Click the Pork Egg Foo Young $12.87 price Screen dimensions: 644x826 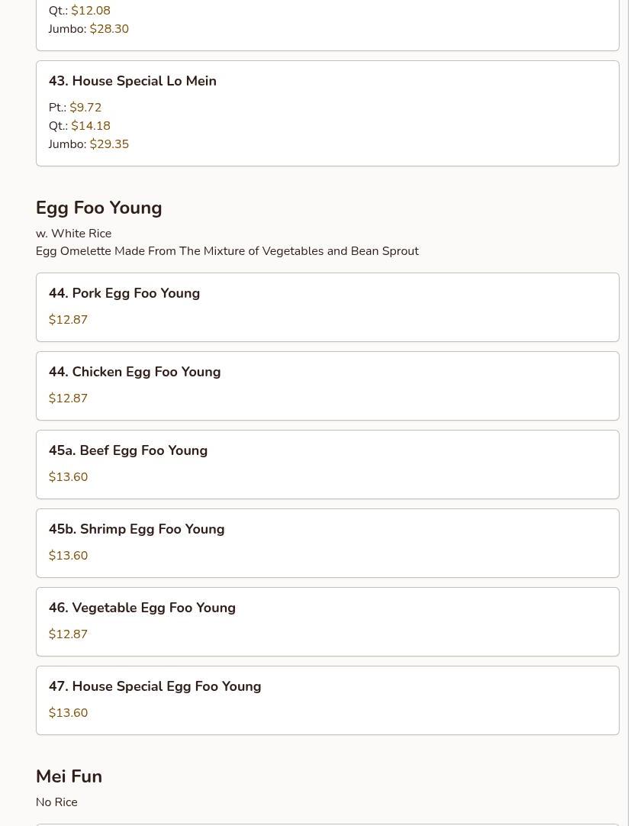(68, 320)
